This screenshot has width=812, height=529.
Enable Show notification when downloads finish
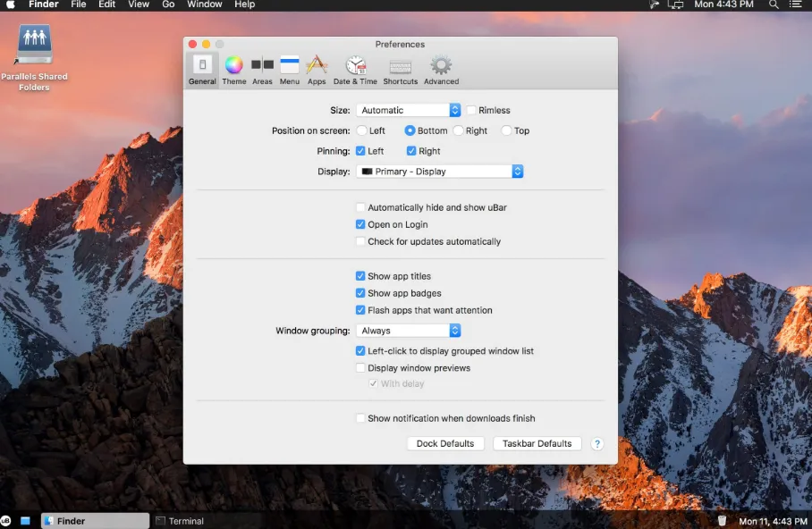360,417
